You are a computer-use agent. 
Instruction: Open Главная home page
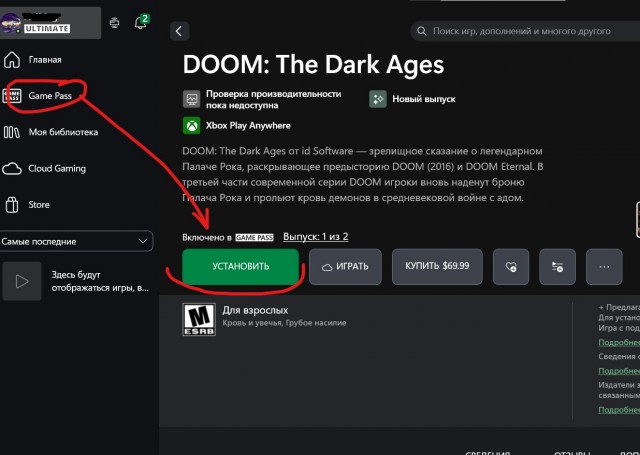coord(45,60)
